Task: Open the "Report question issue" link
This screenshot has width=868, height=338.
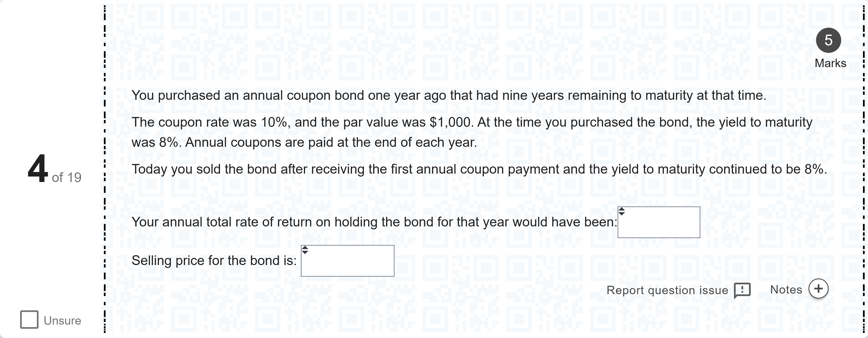Action: click(x=667, y=290)
